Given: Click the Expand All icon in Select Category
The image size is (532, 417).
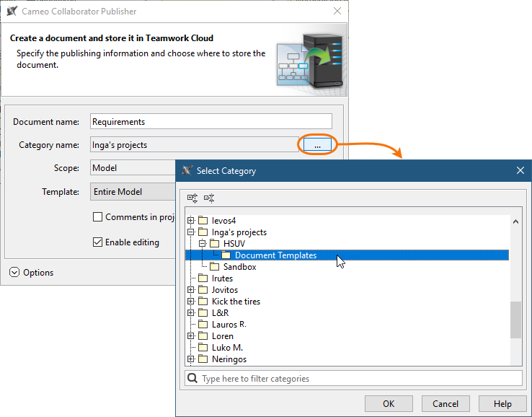Looking at the screenshot, I should (x=192, y=198).
